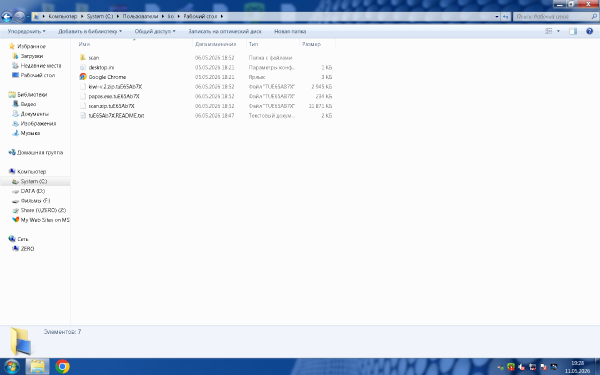Open the Музыка library
Screen dimensions: 600x375
point(30,133)
